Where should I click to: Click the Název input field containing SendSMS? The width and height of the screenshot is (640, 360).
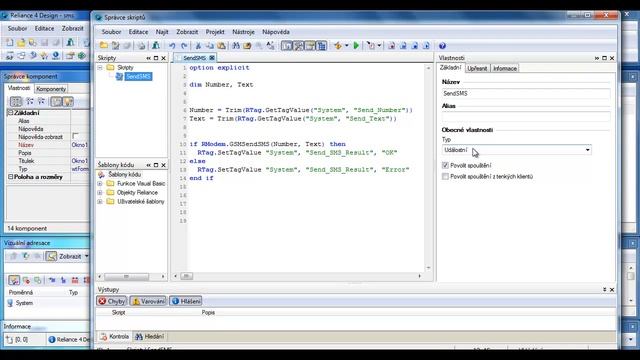pyautogui.click(x=526, y=93)
